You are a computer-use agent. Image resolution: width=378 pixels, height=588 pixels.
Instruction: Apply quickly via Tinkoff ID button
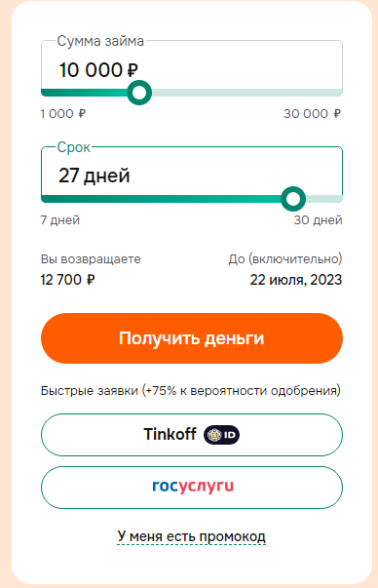pos(192,435)
